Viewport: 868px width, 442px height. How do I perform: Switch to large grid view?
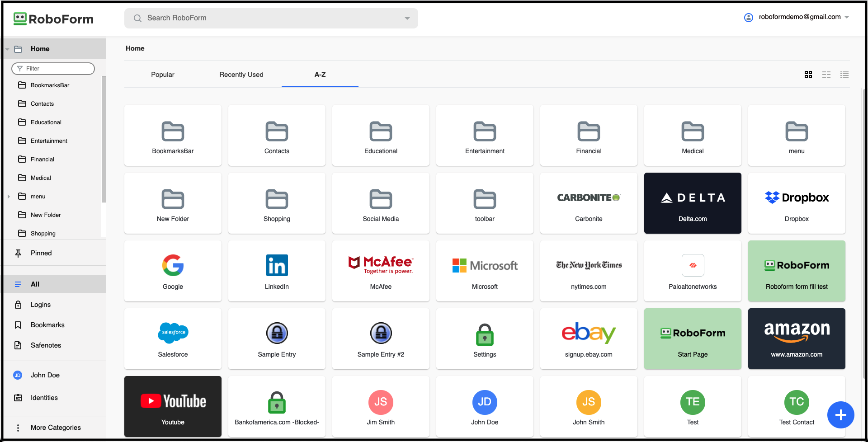(808, 75)
